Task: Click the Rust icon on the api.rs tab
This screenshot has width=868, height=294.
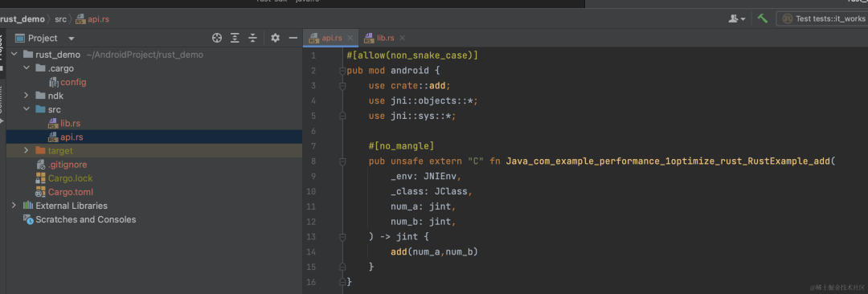Action: coord(314,38)
